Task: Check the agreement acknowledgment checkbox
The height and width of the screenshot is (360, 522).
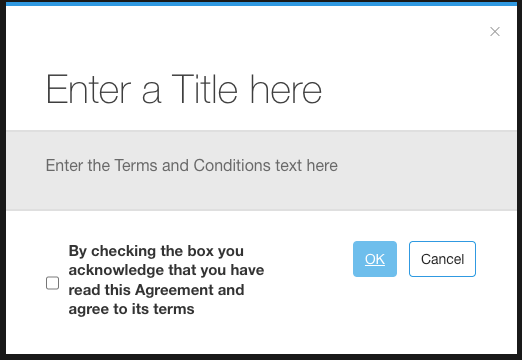Action: coord(52,283)
